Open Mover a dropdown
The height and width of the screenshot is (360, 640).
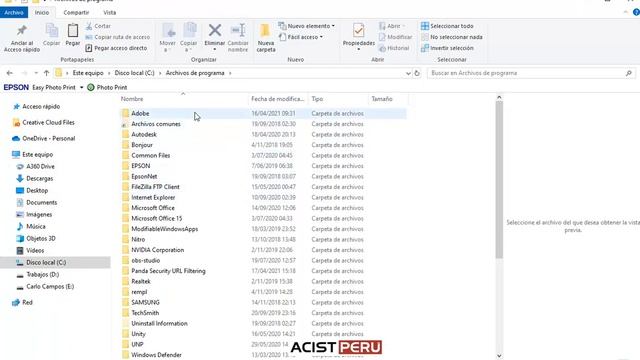tap(167, 38)
